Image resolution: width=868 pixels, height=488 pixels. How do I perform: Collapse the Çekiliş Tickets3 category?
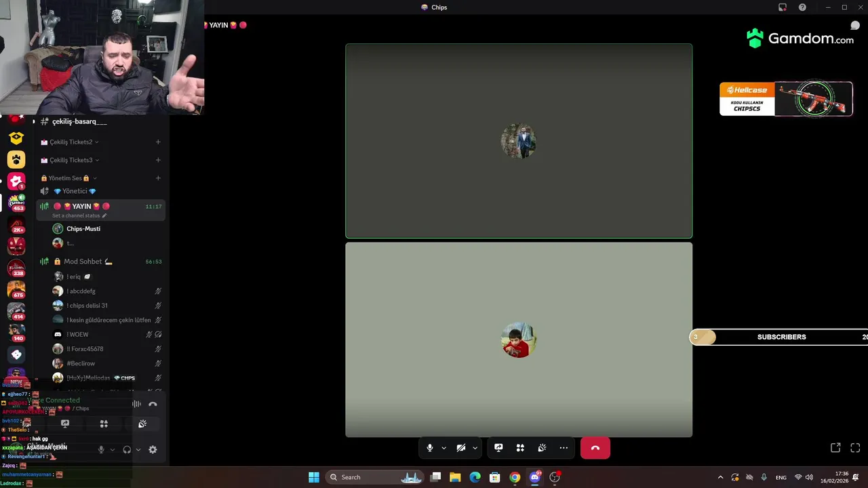coord(70,160)
